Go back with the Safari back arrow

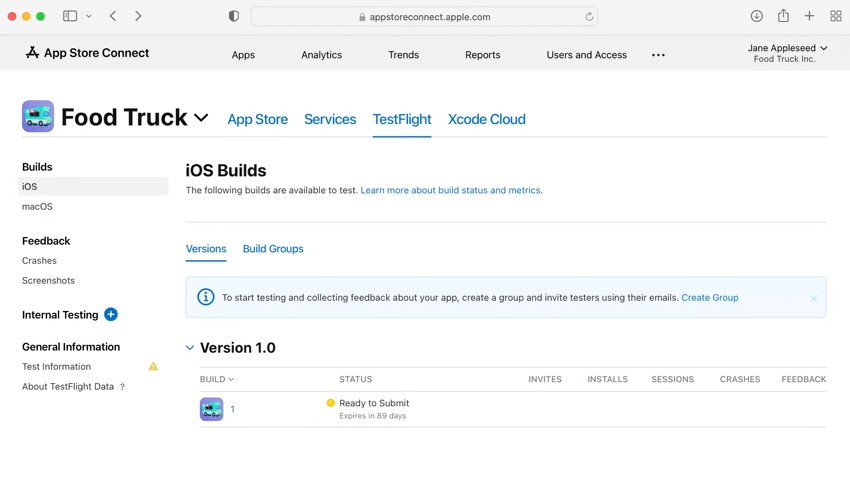[x=113, y=16]
